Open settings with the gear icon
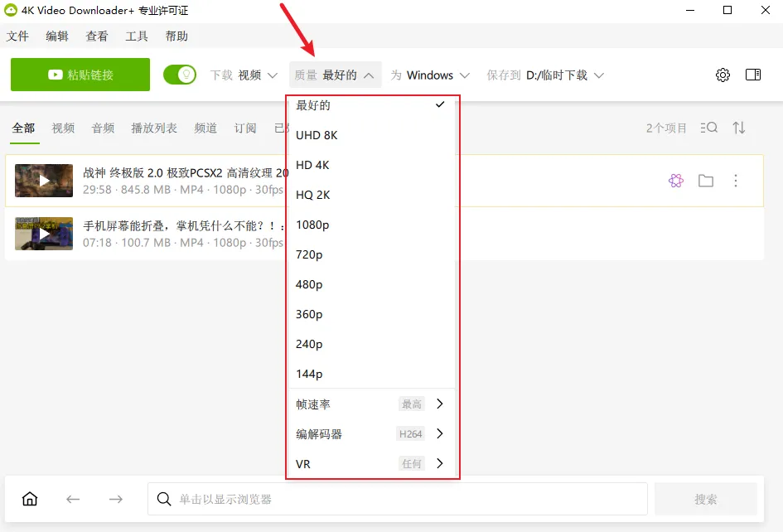 [x=723, y=75]
